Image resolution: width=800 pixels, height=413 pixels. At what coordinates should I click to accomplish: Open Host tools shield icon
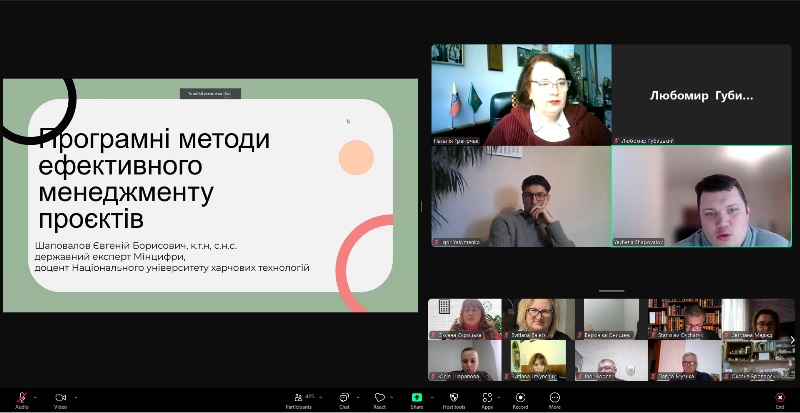coord(454,397)
